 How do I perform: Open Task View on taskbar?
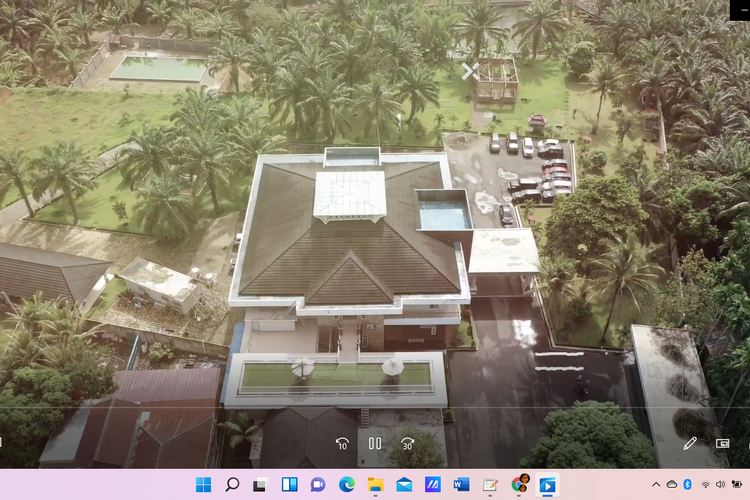(260, 485)
